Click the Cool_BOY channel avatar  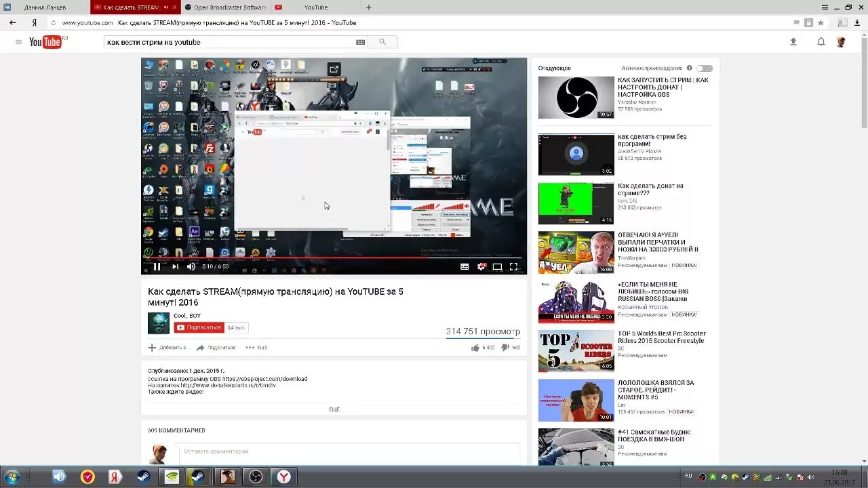pos(159,323)
